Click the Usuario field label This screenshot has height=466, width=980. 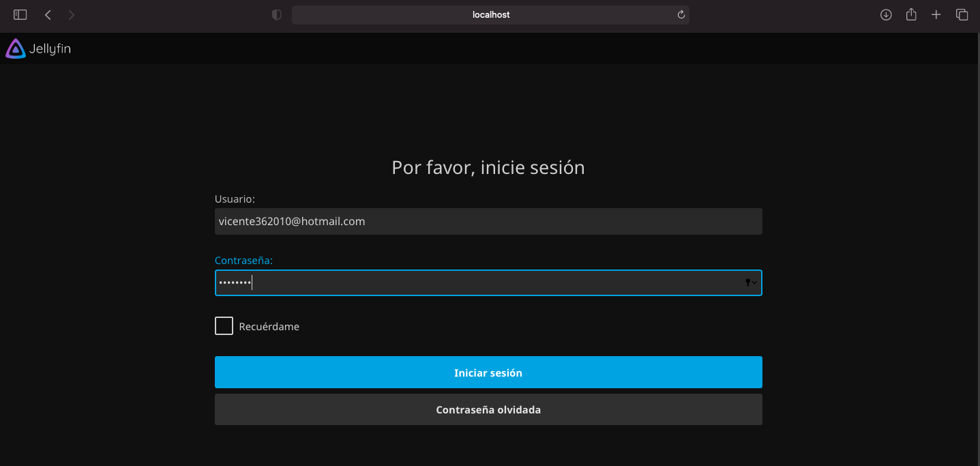click(235, 199)
